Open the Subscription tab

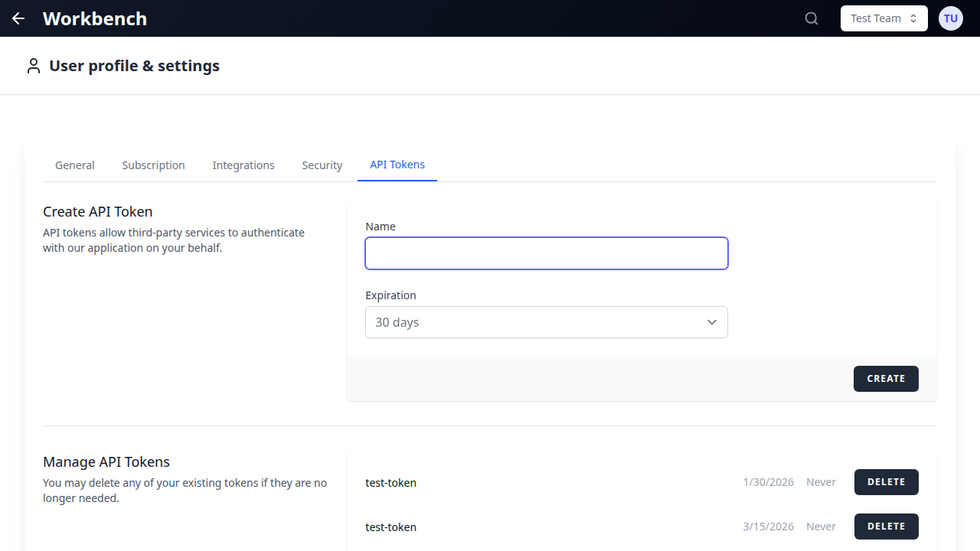tap(153, 165)
